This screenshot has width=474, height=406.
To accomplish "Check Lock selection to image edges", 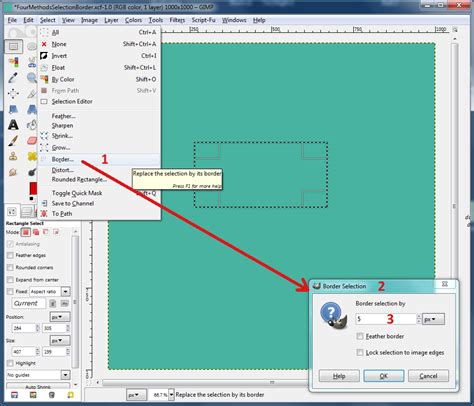I will tap(360, 352).
